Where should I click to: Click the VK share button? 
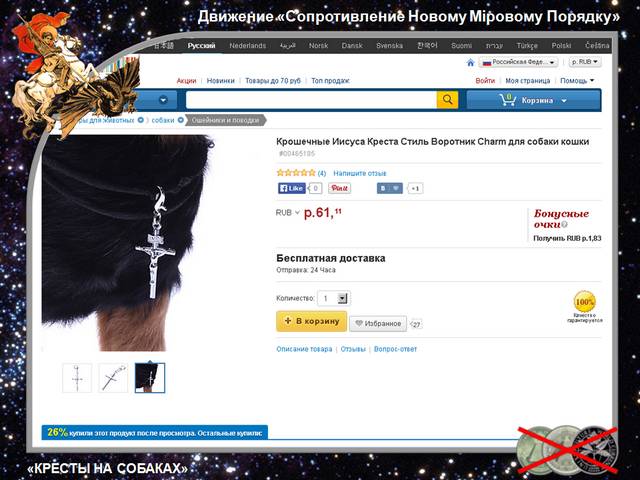389,188
